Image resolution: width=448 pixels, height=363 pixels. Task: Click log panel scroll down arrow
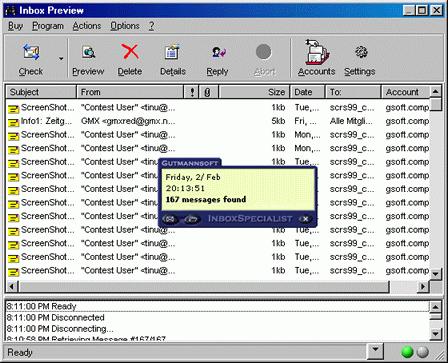click(436, 334)
